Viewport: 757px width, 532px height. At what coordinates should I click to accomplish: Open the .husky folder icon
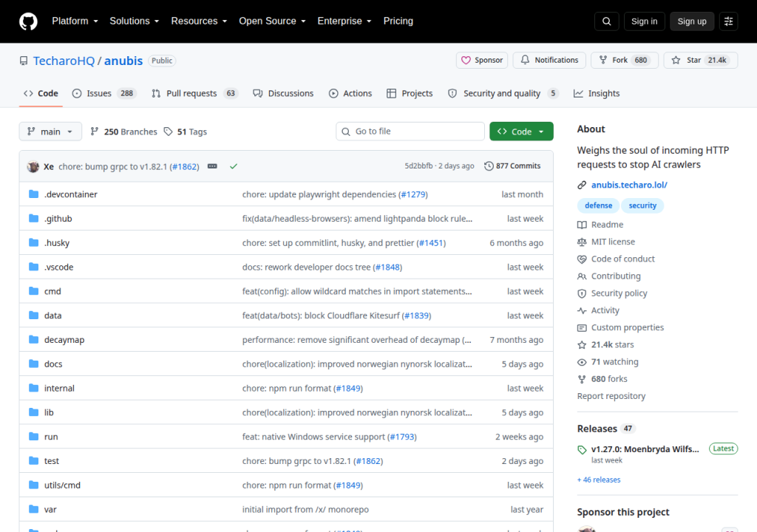click(34, 242)
